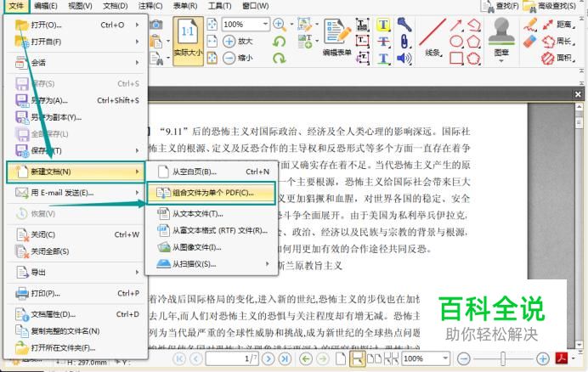Click the sound annotation speaker icon
The height and width of the screenshot is (372, 588).
point(404,58)
